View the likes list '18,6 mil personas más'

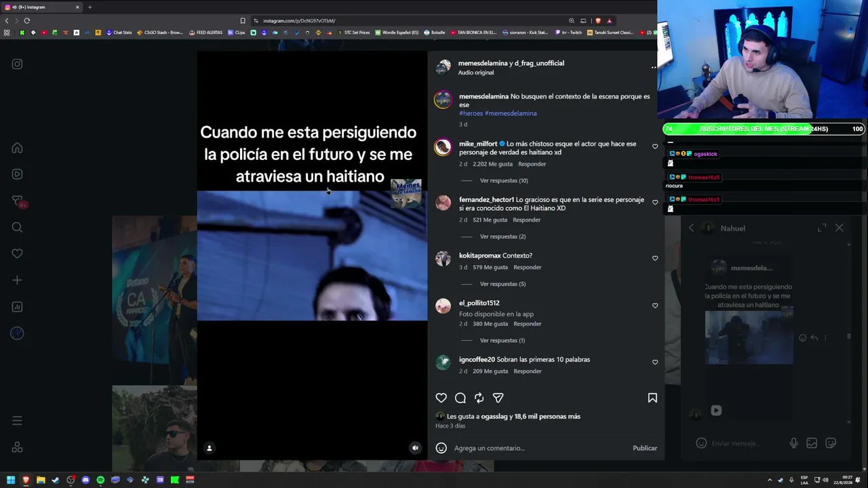[x=547, y=416]
